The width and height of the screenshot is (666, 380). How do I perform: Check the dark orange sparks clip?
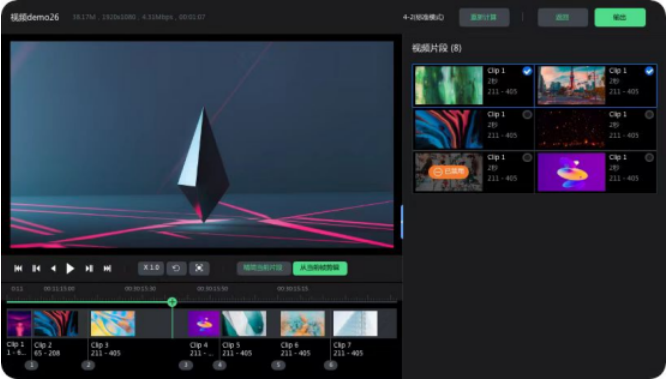point(649,115)
